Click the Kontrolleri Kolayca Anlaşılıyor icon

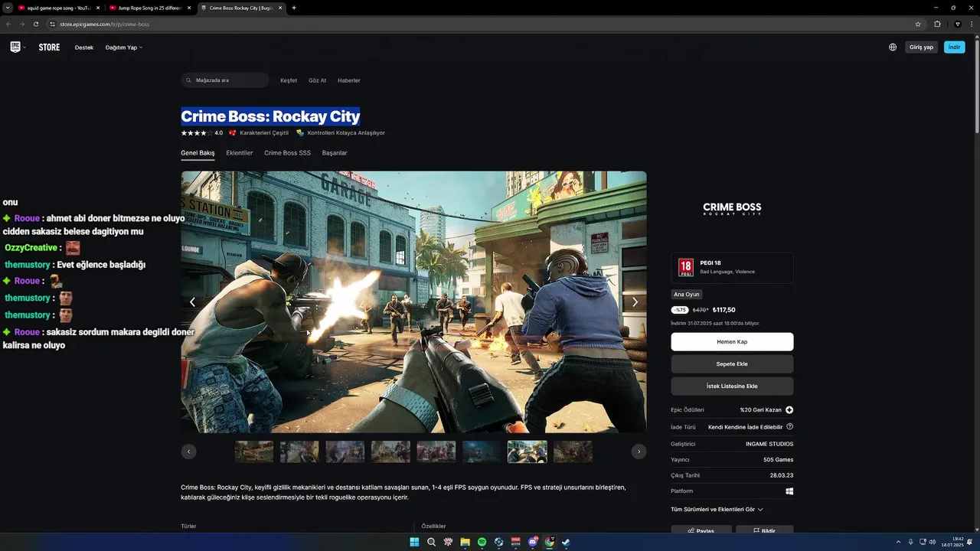coord(300,133)
